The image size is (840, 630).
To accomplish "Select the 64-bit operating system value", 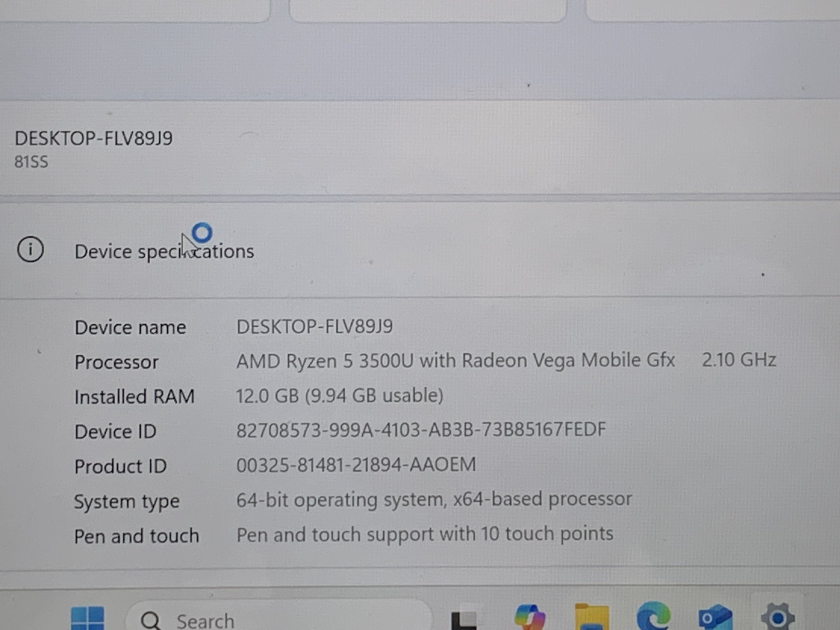I will (x=434, y=499).
